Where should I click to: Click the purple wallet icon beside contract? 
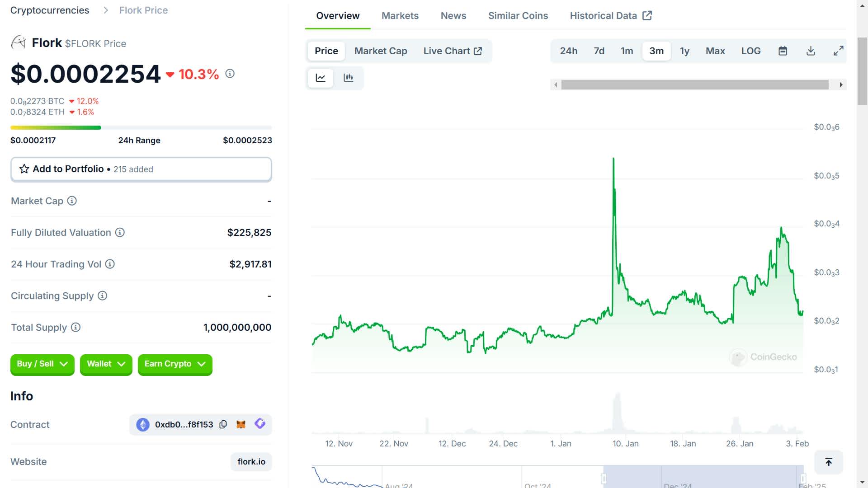tap(260, 424)
